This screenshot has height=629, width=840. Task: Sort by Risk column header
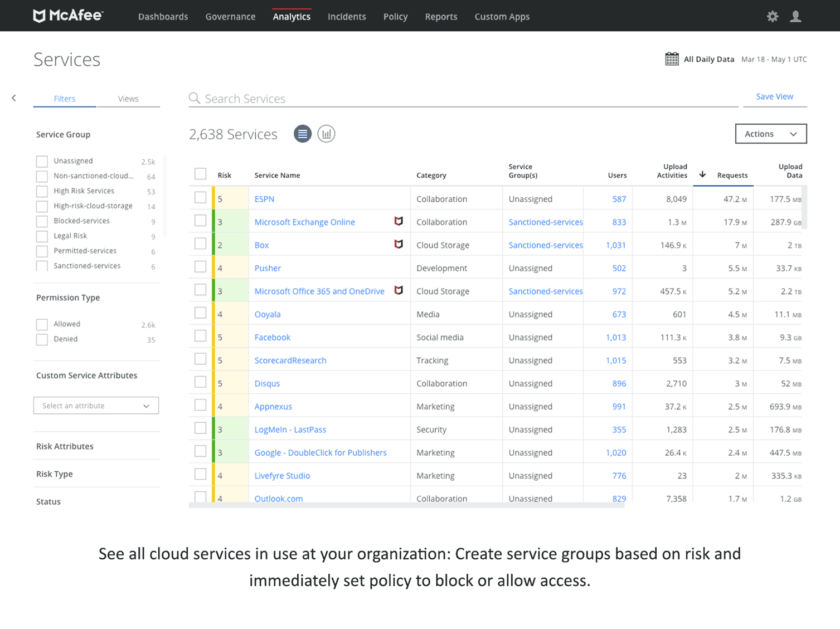(224, 175)
